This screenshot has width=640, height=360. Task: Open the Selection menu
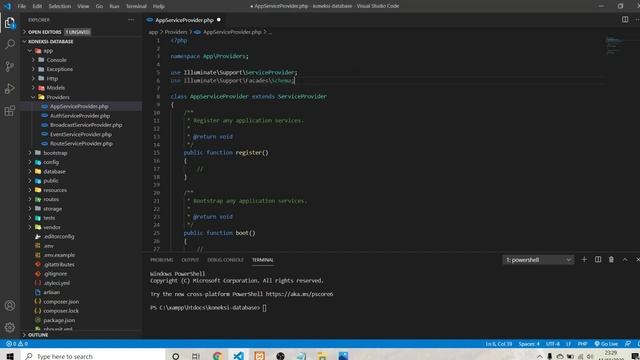pos(60,6)
